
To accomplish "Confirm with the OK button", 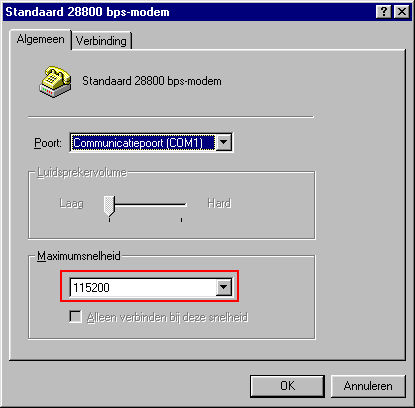I will pyautogui.click(x=287, y=386).
